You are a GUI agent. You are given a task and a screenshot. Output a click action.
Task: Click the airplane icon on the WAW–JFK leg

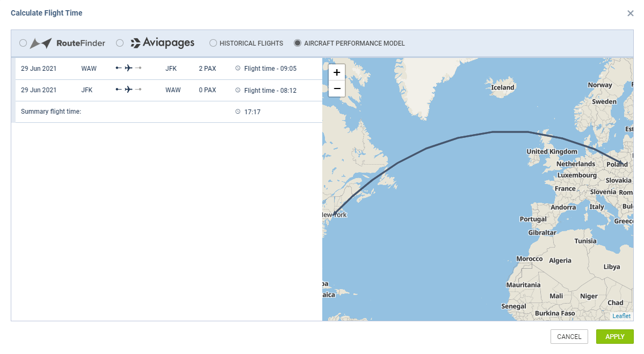click(x=129, y=68)
